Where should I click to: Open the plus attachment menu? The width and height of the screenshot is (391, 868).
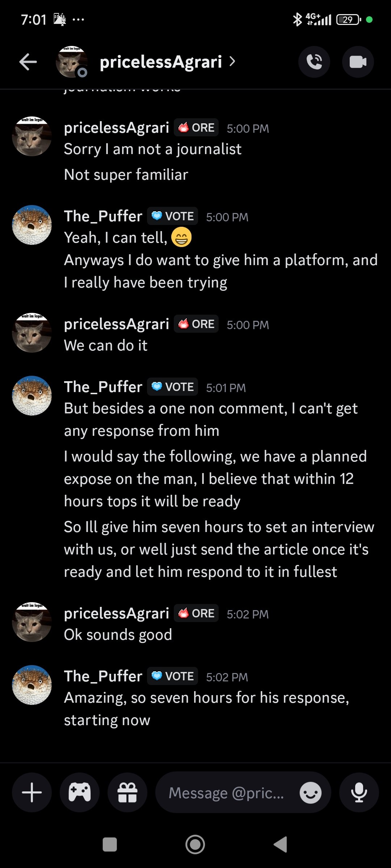point(32,792)
